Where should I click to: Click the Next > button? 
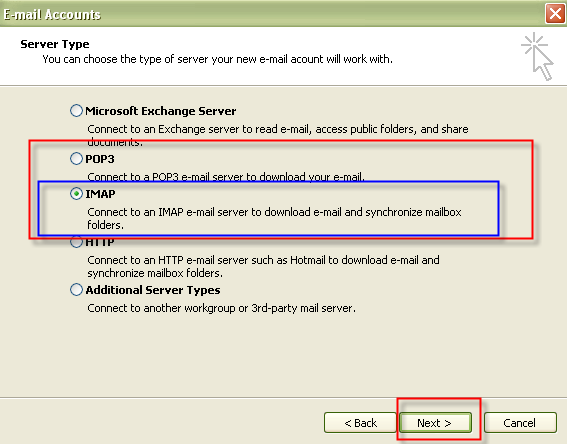(x=435, y=423)
